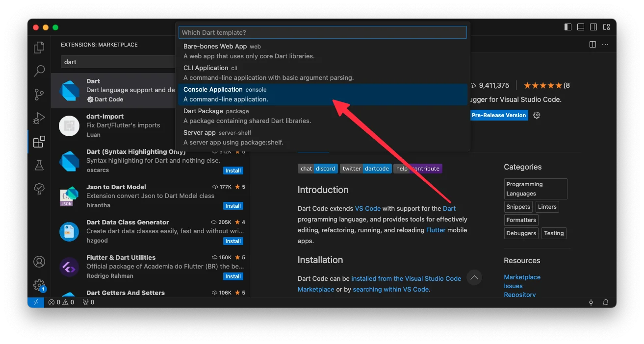This screenshot has height=344, width=644.
Task: Toggle the secondary side bar
Action: pyautogui.click(x=593, y=27)
